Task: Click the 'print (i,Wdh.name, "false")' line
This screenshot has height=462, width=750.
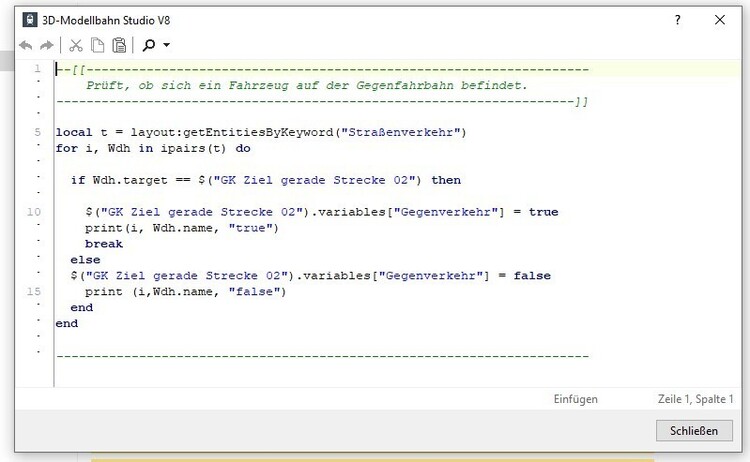Action: (x=186, y=292)
